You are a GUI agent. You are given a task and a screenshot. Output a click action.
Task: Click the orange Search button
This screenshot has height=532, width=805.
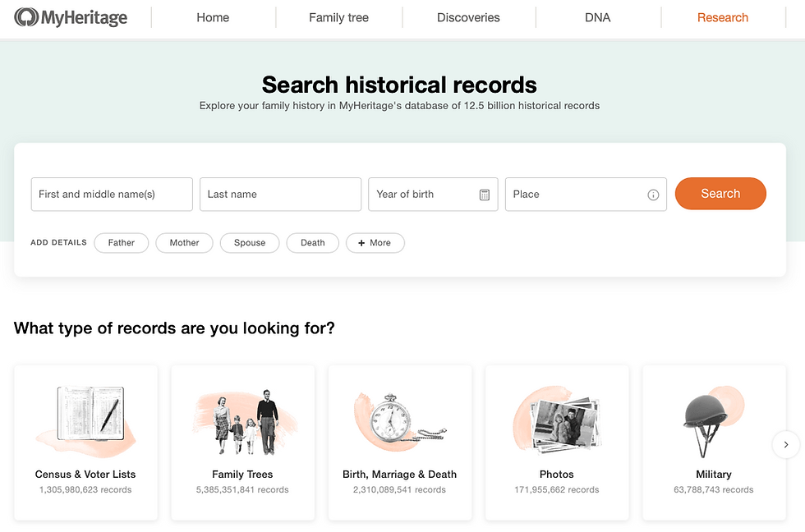(x=720, y=194)
